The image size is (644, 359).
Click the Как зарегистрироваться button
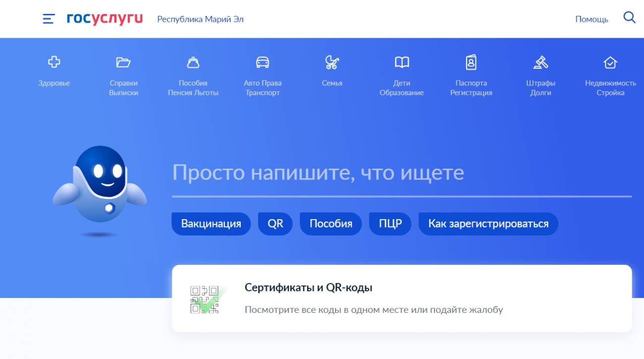tap(488, 224)
